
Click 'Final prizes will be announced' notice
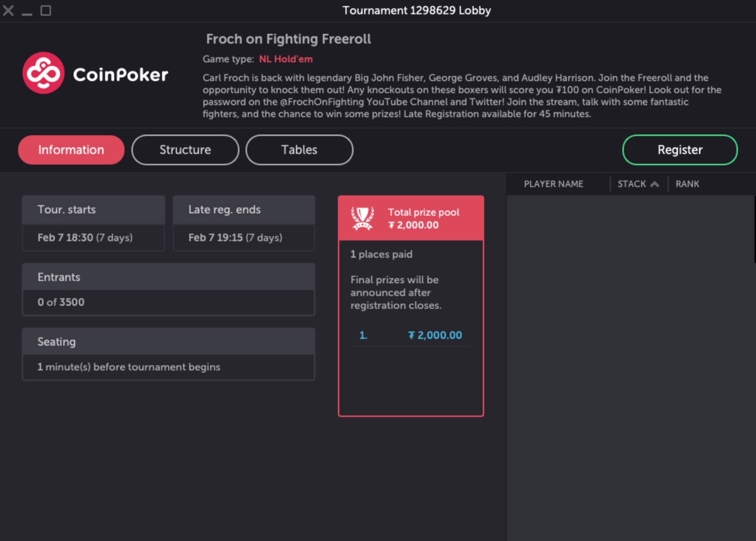click(x=396, y=293)
